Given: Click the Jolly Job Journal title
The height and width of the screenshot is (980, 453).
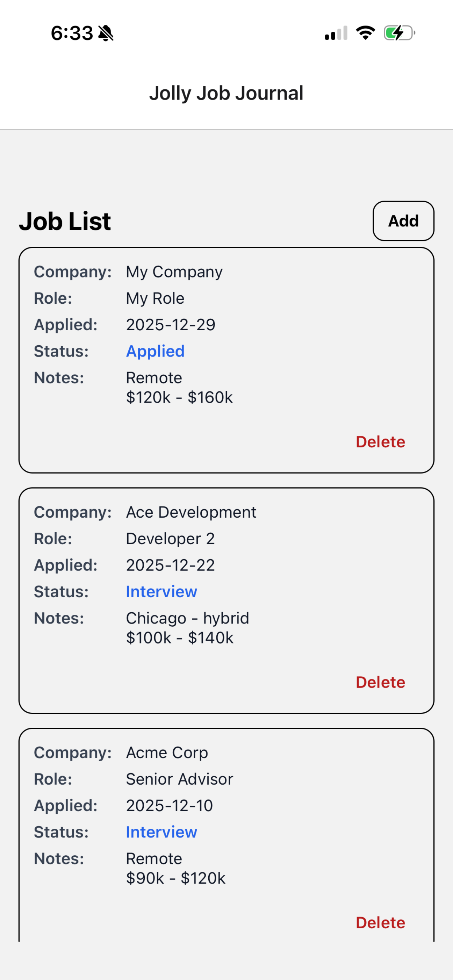Looking at the screenshot, I should point(226,93).
